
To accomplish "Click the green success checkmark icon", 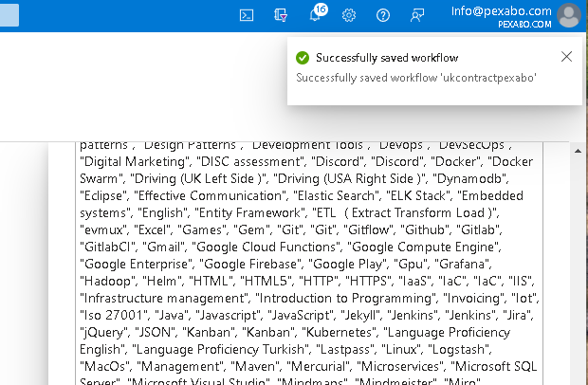I will [303, 58].
